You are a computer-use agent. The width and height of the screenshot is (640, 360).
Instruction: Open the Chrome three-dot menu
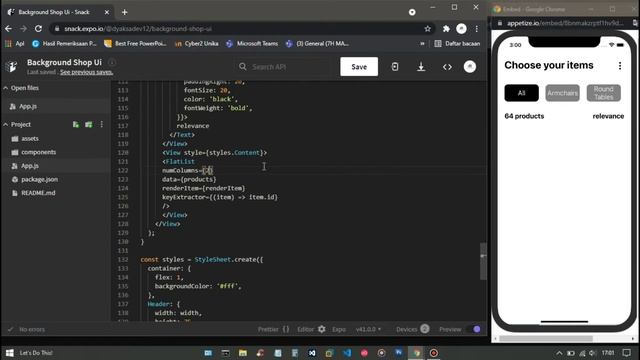tap(476, 29)
